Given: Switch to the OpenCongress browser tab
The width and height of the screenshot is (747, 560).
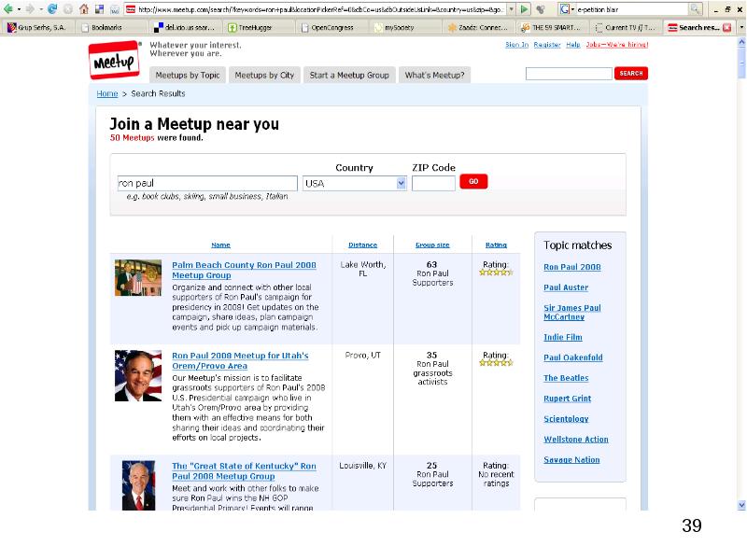Looking at the screenshot, I should [x=331, y=27].
